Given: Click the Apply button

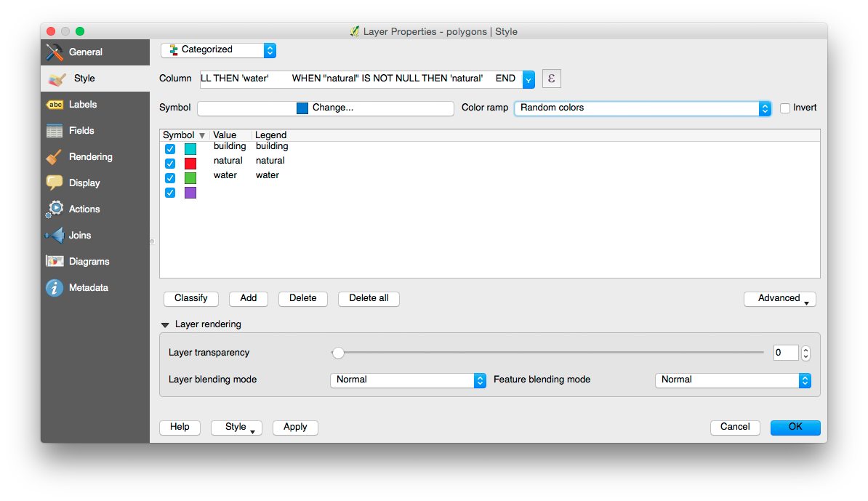Looking at the screenshot, I should pyautogui.click(x=295, y=428).
